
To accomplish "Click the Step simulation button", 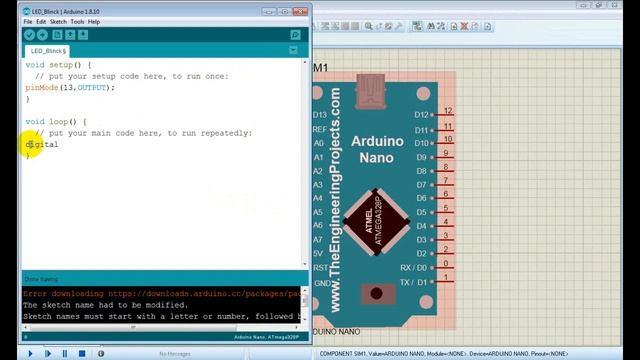I will point(48,353).
